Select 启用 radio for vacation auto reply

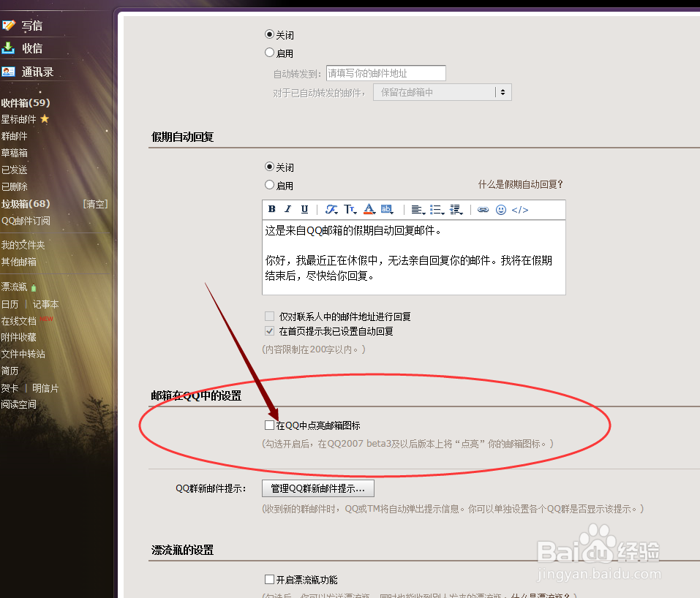click(269, 185)
